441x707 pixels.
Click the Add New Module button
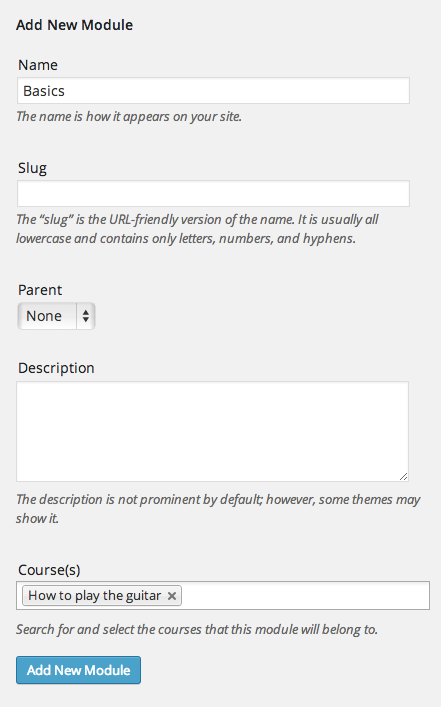coord(78,670)
